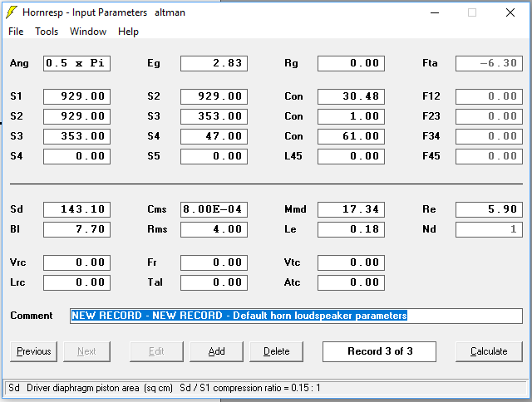This screenshot has height=402, width=532.
Task: Open the File menu
Action: [16, 32]
